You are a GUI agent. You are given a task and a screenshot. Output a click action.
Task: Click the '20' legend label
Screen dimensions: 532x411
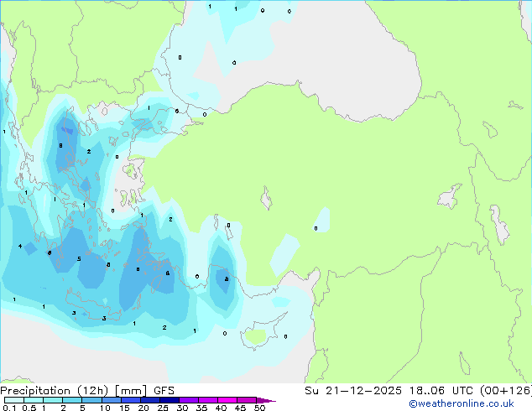click(x=143, y=408)
